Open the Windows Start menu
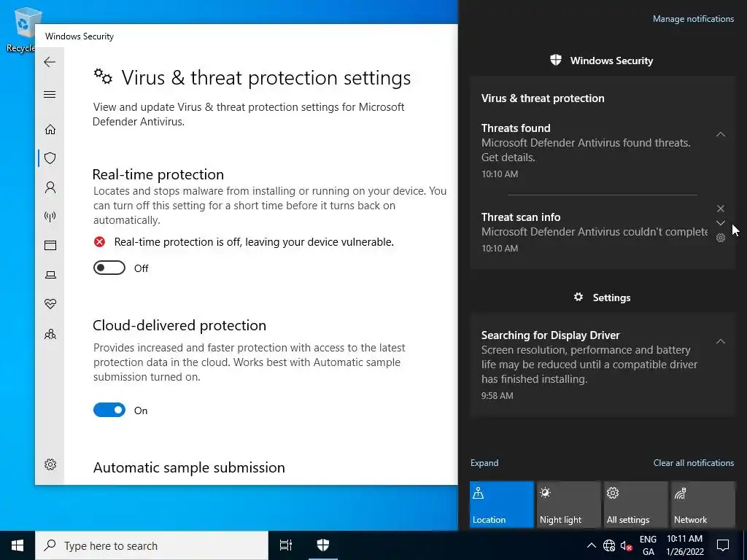The image size is (747, 560). (18, 545)
